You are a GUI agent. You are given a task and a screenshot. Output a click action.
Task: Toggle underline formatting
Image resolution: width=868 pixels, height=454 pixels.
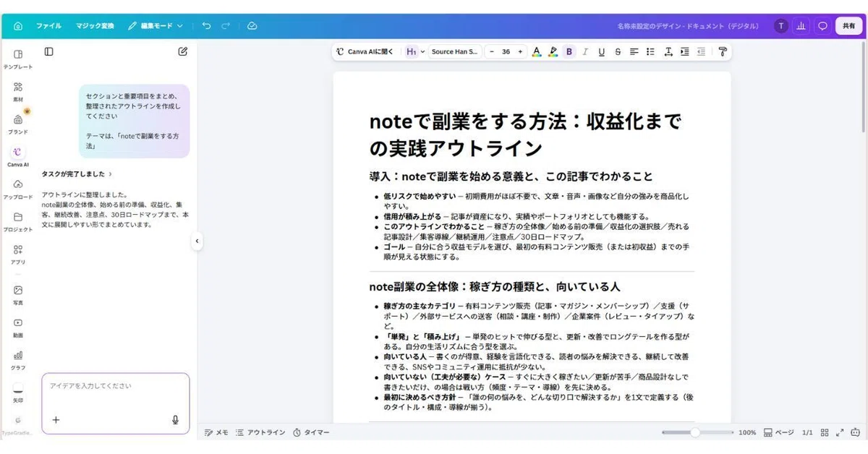point(601,52)
